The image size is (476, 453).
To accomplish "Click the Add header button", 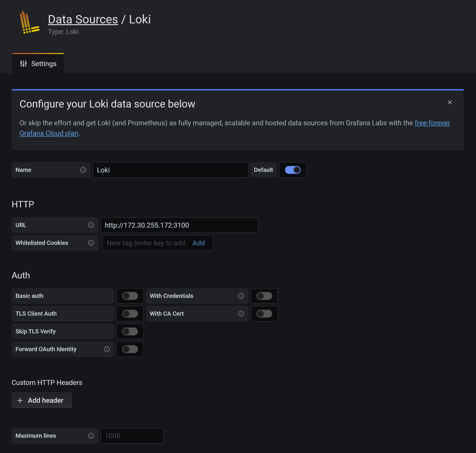I will click(x=42, y=400).
